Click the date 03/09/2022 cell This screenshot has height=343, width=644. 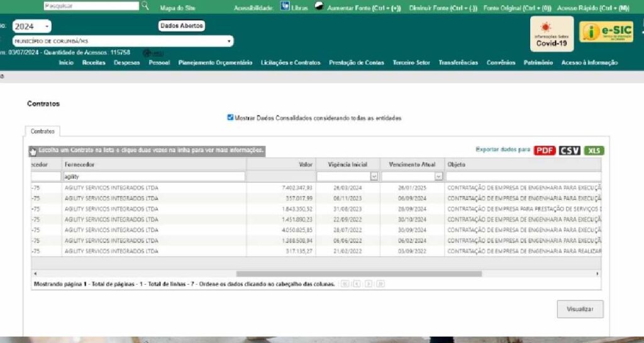(x=412, y=251)
